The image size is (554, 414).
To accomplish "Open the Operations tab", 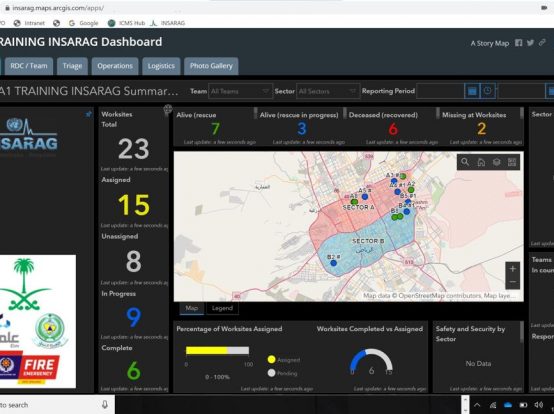I will point(115,66).
